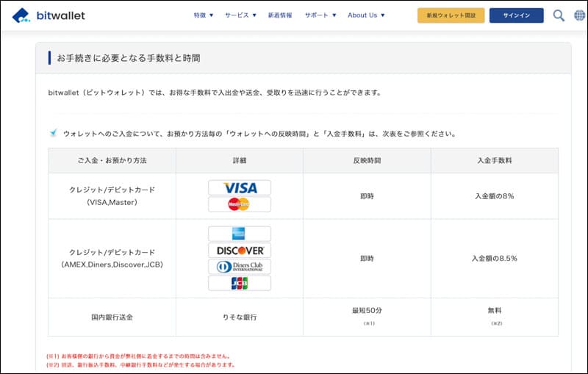This screenshot has width=588, height=374.
Task: Click the paper plane icon beside the deposit note
Action: [54, 133]
